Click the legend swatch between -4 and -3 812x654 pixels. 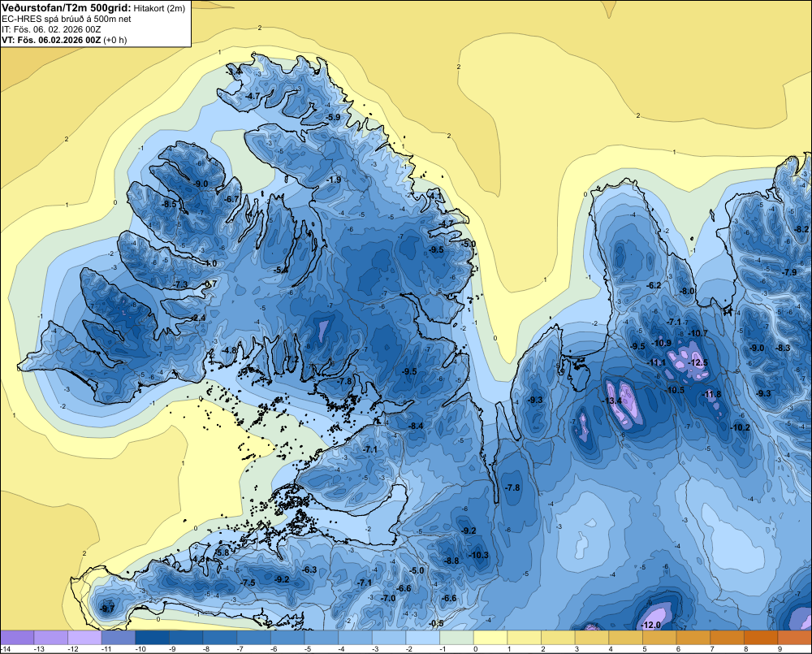[356, 638]
